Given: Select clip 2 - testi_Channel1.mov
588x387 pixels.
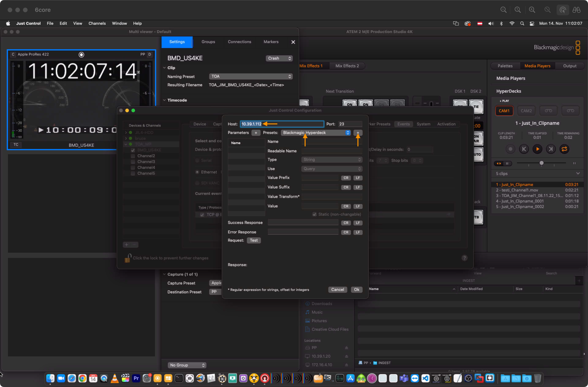Looking at the screenshot, I should tap(537, 190).
